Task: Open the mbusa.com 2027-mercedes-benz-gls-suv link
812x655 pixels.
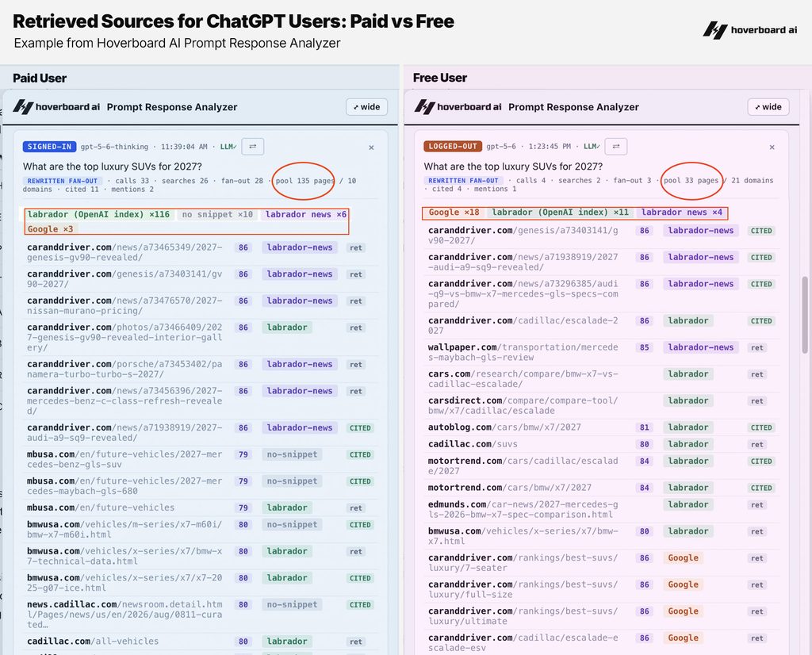Action: pyautogui.click(x=124, y=459)
